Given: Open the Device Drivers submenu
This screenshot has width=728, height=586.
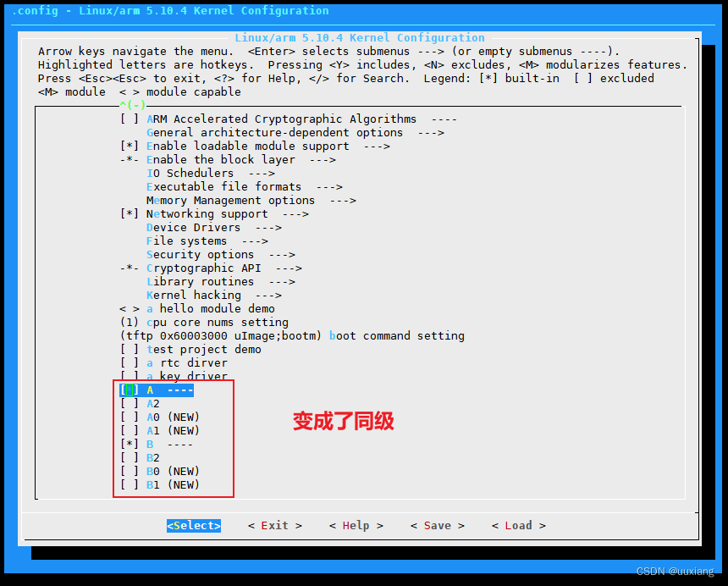Looking at the screenshot, I should tap(214, 228).
